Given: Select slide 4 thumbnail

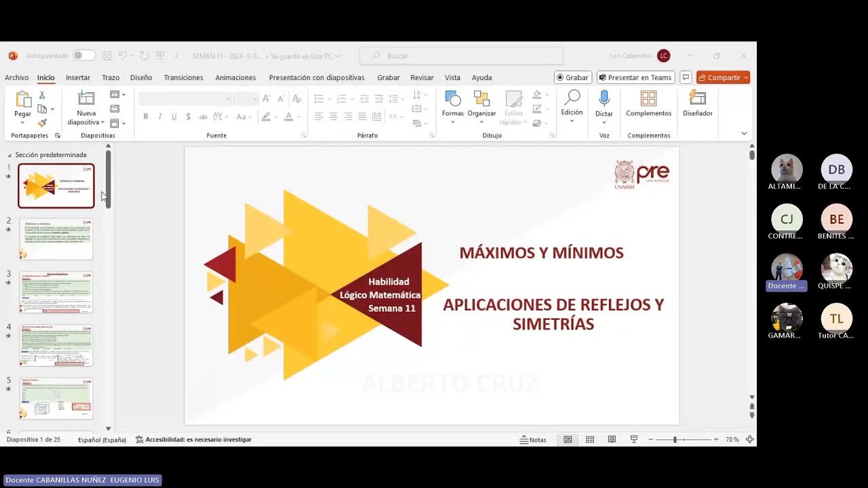Looking at the screenshot, I should tap(56, 345).
